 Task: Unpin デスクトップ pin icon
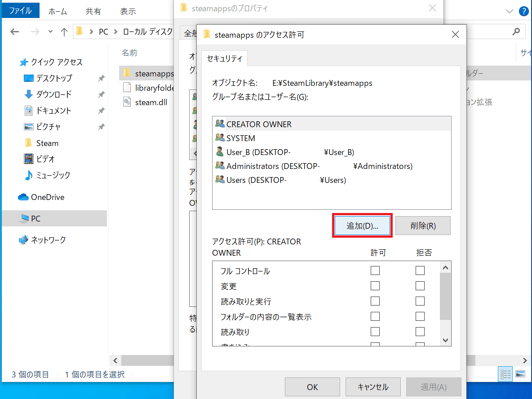click(101, 78)
